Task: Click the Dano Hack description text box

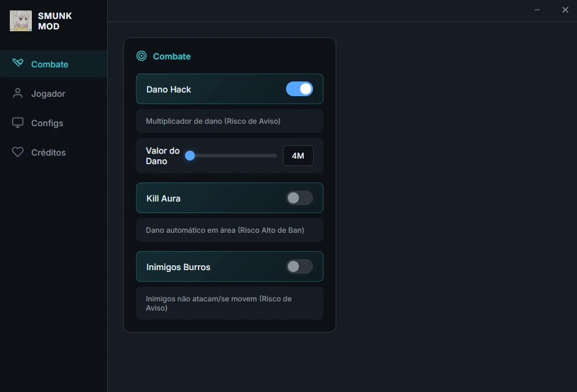Action: tap(230, 121)
